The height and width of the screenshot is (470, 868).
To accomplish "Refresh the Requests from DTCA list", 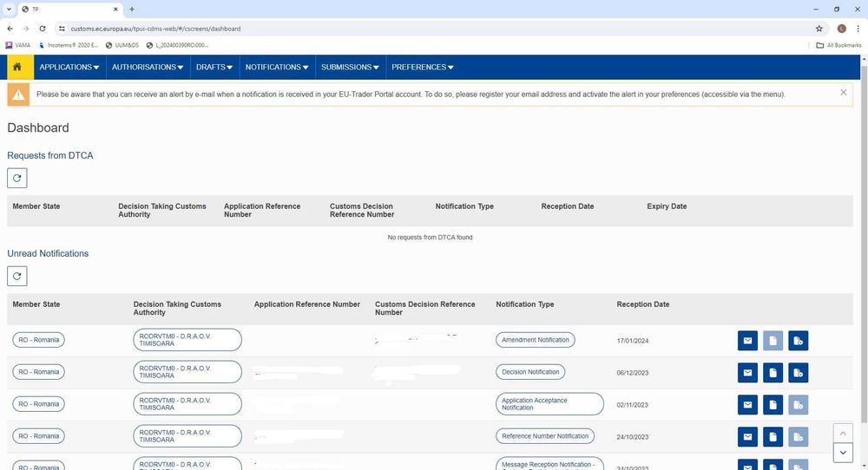I will pyautogui.click(x=17, y=178).
